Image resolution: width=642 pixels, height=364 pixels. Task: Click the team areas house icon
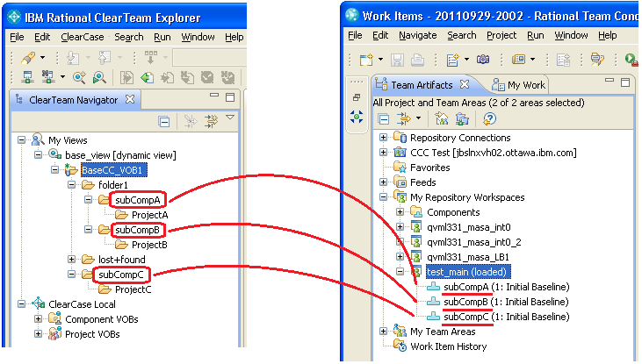(442, 119)
